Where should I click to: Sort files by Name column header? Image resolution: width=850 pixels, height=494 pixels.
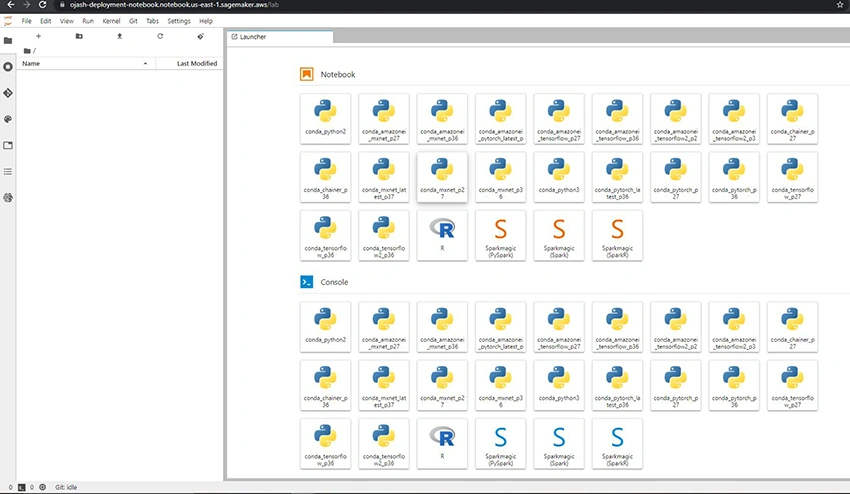tap(86, 63)
